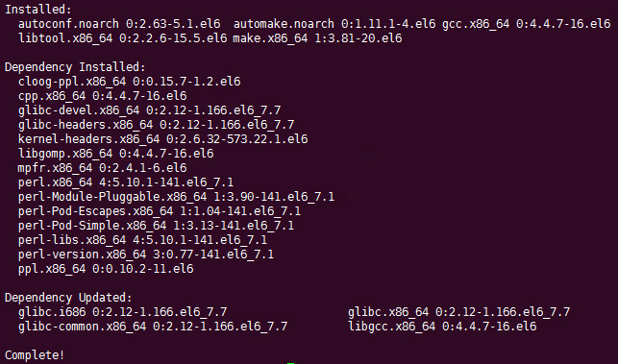Click mpfr.x86_64 dependency line
Viewport: 618px width, 364px height.
pos(103,168)
